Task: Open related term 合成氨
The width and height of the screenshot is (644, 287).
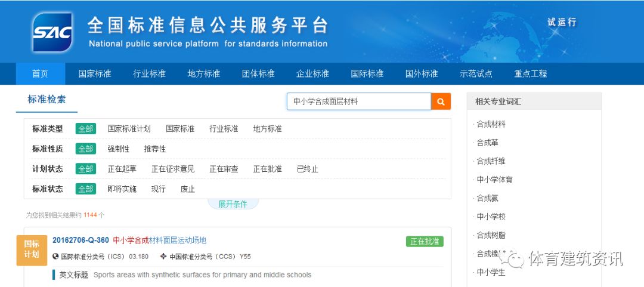Action: [x=487, y=198]
